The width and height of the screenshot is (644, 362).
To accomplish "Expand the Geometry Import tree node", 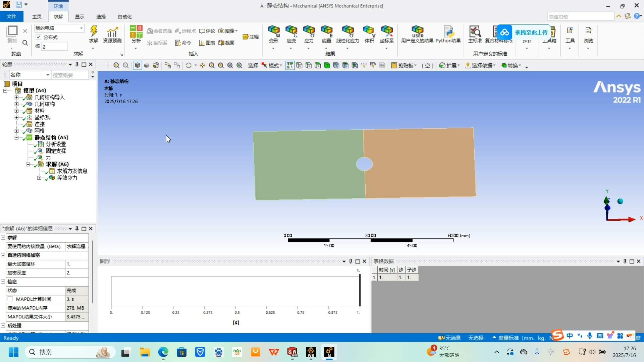I will click(16, 97).
